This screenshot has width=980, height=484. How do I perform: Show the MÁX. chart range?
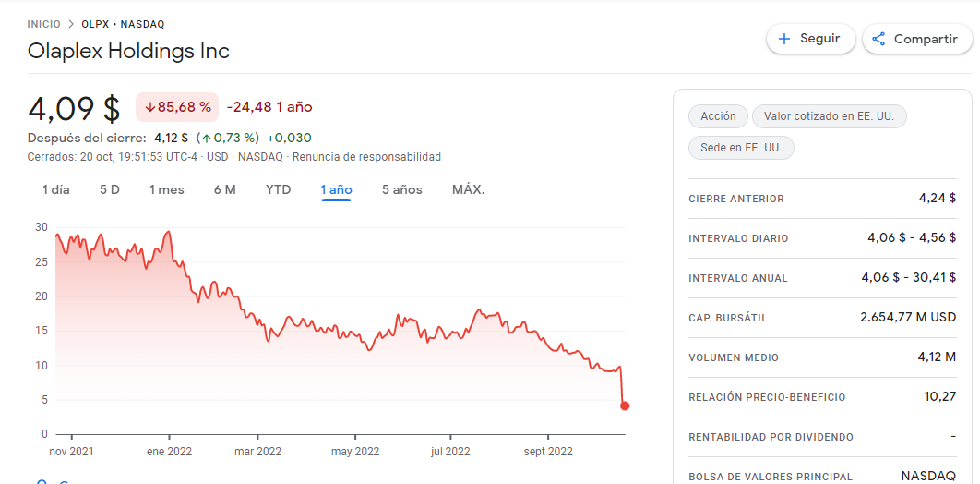pos(468,189)
